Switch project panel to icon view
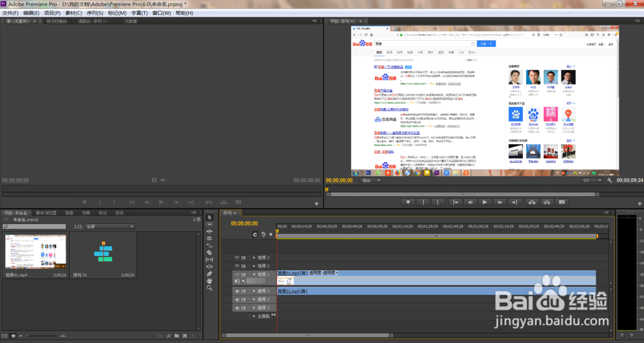644x343 pixels. 13,336
